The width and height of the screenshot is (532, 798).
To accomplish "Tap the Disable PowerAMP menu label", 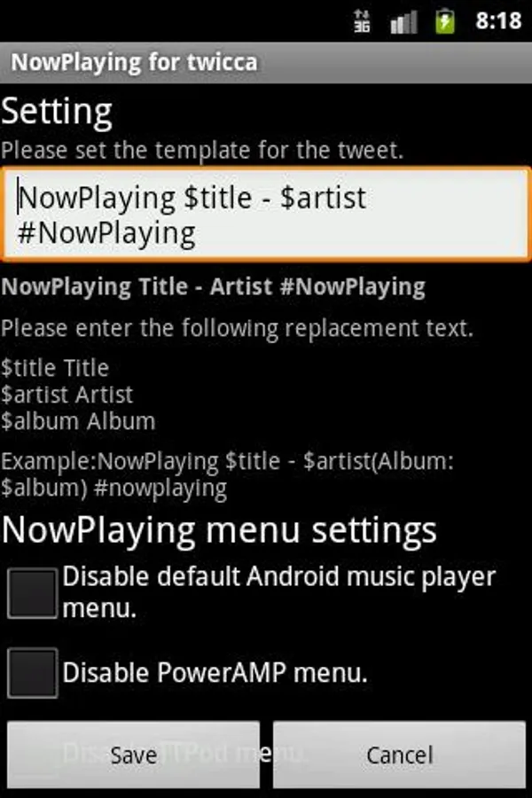I will pyautogui.click(x=215, y=673).
